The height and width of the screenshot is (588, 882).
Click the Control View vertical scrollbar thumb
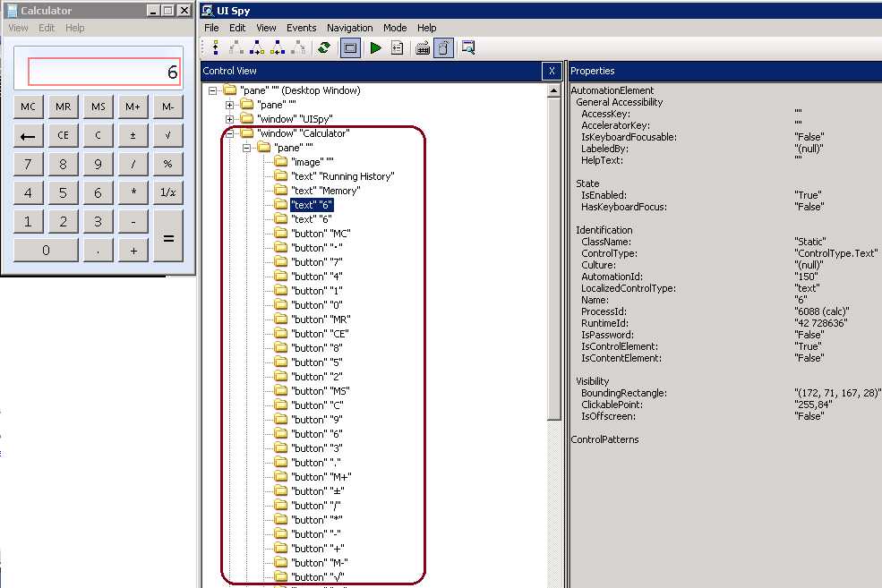point(554,259)
